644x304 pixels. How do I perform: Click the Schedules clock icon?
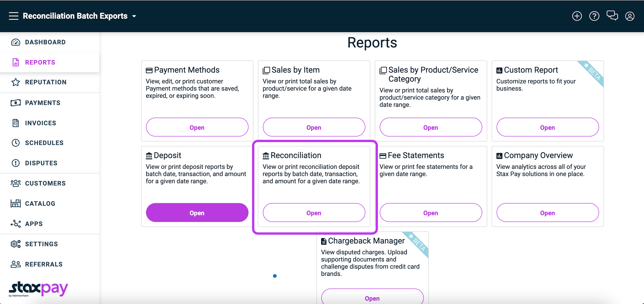click(15, 143)
